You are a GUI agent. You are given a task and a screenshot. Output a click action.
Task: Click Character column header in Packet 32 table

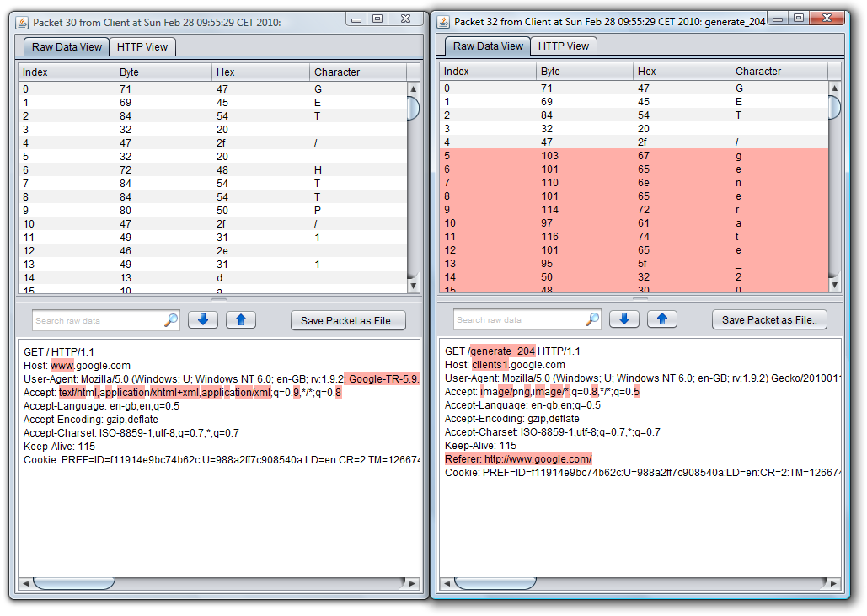tap(779, 72)
